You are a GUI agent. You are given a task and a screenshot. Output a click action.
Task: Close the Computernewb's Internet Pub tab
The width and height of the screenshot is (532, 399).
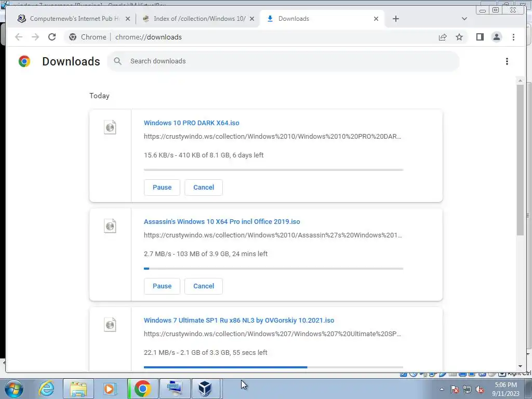(128, 19)
